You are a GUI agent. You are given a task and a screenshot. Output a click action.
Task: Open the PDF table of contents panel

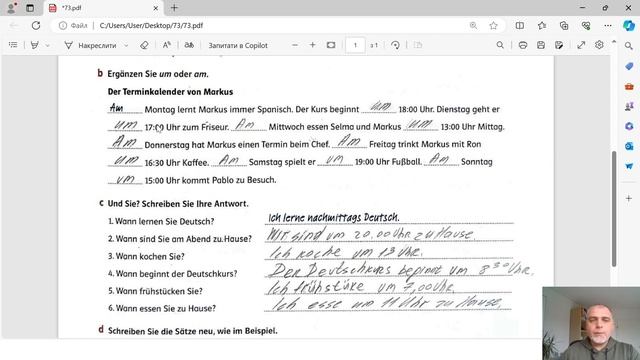(x=13, y=45)
